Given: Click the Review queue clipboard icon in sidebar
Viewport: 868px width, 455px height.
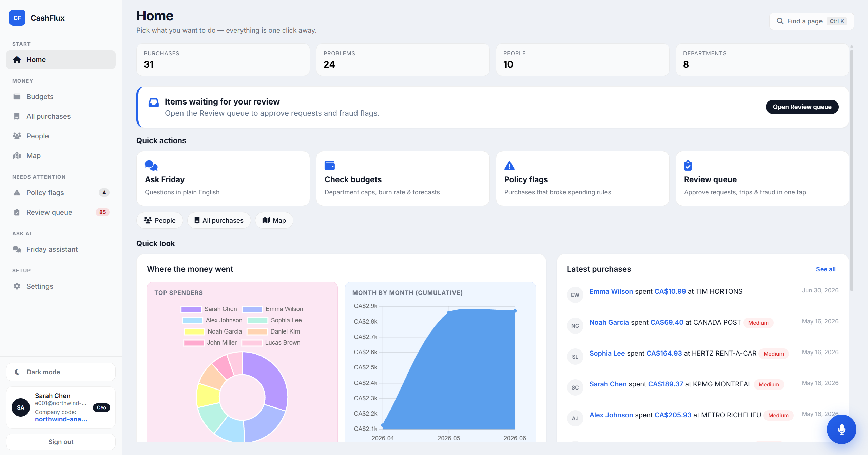Looking at the screenshot, I should tap(17, 212).
